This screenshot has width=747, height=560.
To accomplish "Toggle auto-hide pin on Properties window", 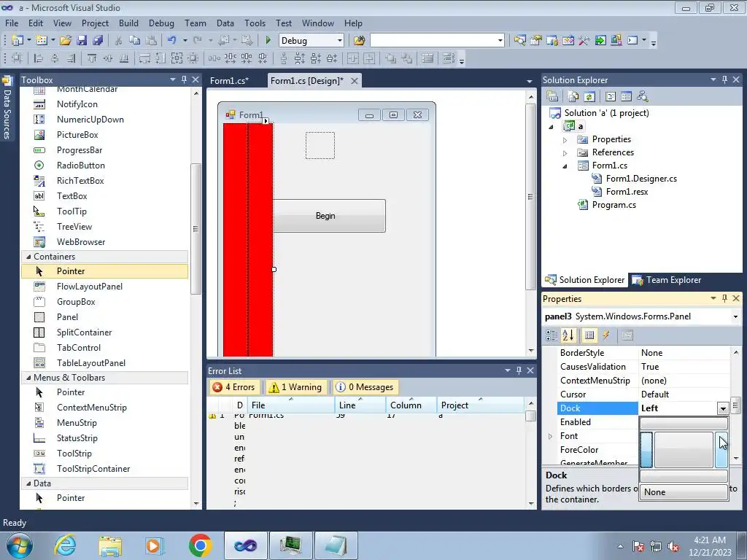I will [x=724, y=298].
